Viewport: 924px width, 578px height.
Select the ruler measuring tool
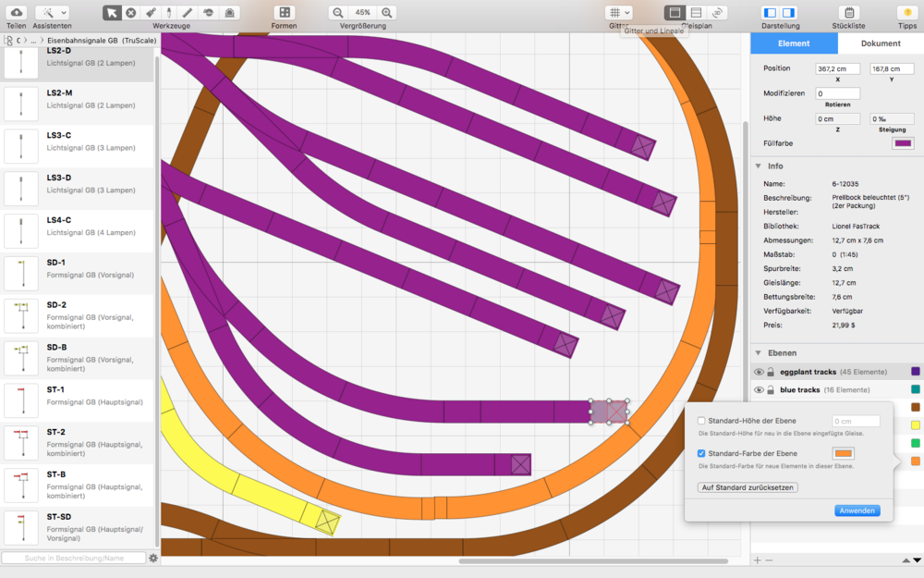click(x=188, y=12)
